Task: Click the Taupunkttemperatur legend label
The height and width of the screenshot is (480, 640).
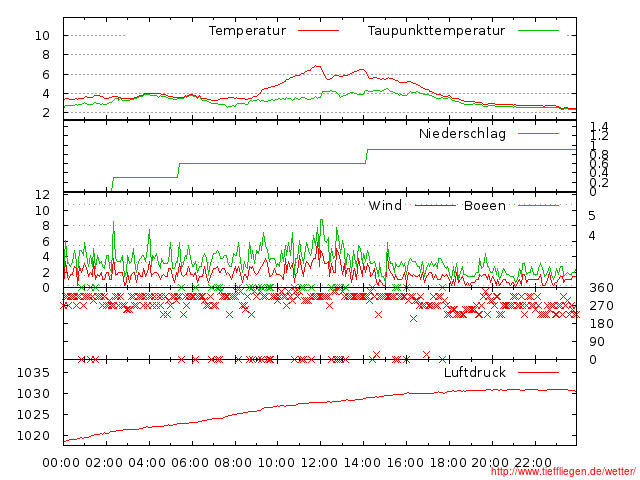Action: (436, 31)
